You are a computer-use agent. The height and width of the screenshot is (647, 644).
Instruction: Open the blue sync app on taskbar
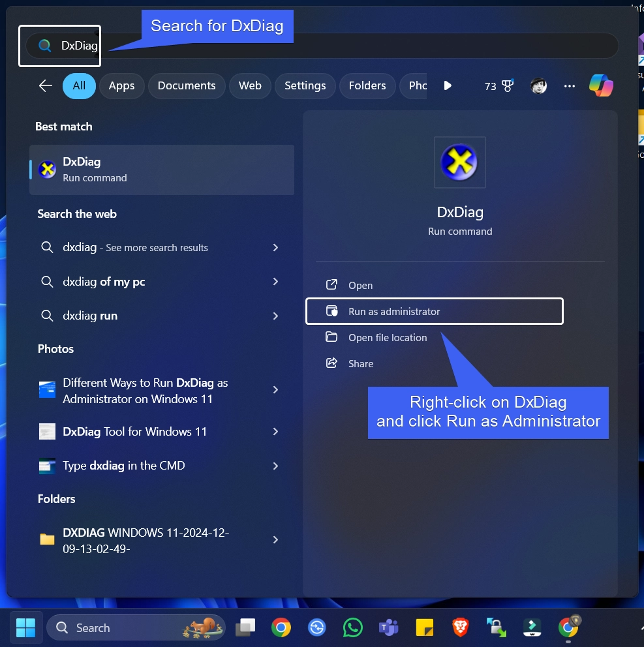317,627
